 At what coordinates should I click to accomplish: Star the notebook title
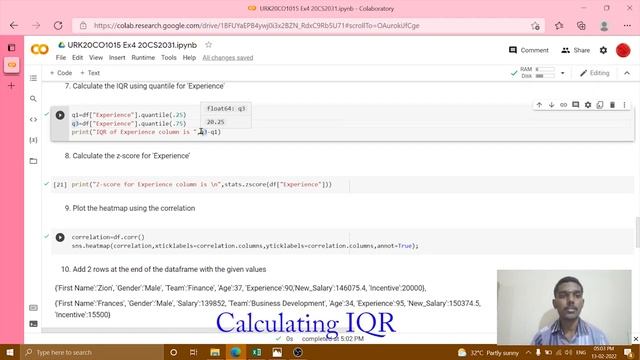click(x=209, y=44)
